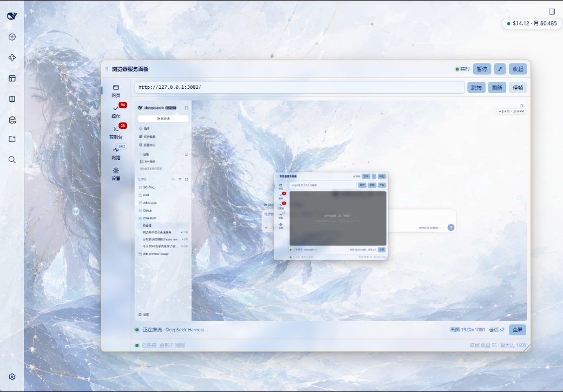Grab the drag handle beside 浏览器服务面板 title

coord(107,69)
